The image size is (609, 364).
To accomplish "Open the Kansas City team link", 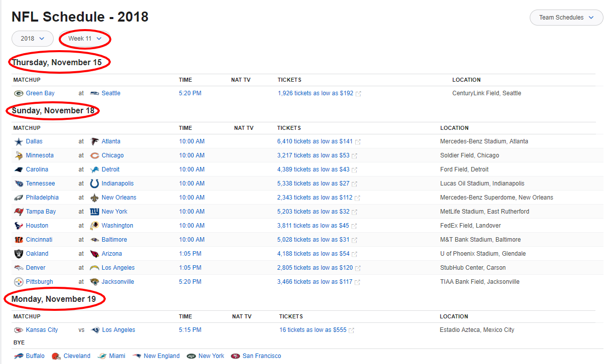I will pos(42,330).
